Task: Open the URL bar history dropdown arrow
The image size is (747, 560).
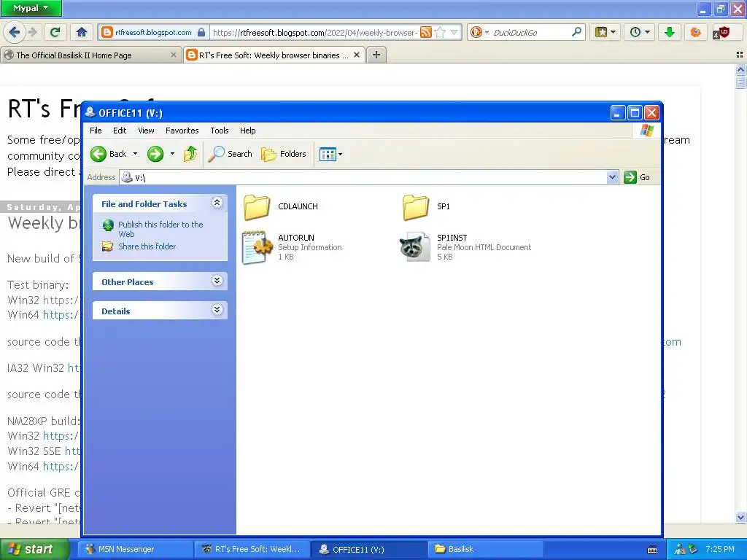Action: pyautogui.click(x=454, y=32)
